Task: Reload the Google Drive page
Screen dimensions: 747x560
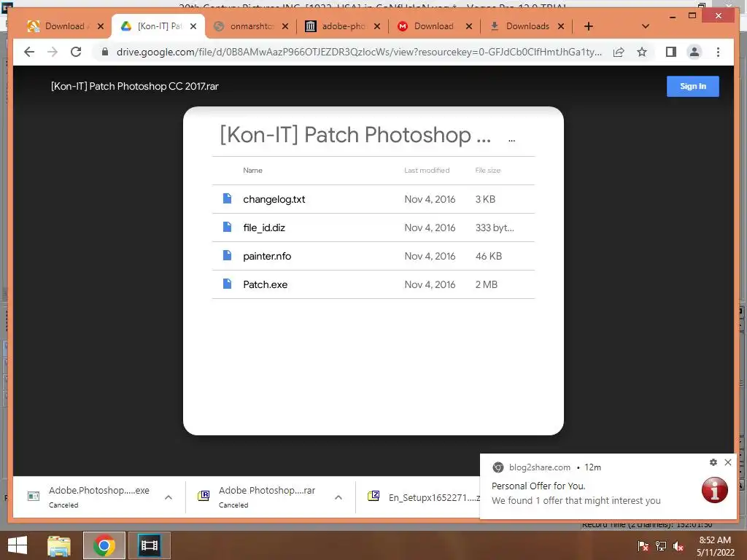Action: point(76,52)
